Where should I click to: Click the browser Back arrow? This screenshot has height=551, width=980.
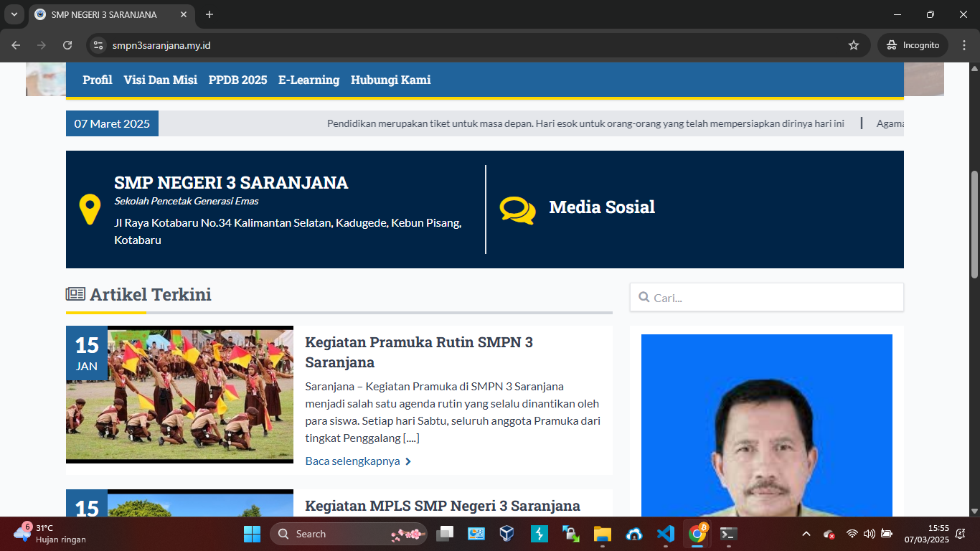click(x=16, y=45)
